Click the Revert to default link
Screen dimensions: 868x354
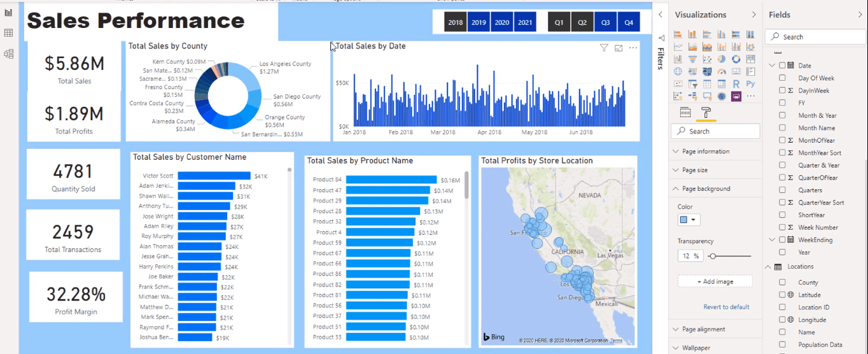pyautogui.click(x=726, y=307)
